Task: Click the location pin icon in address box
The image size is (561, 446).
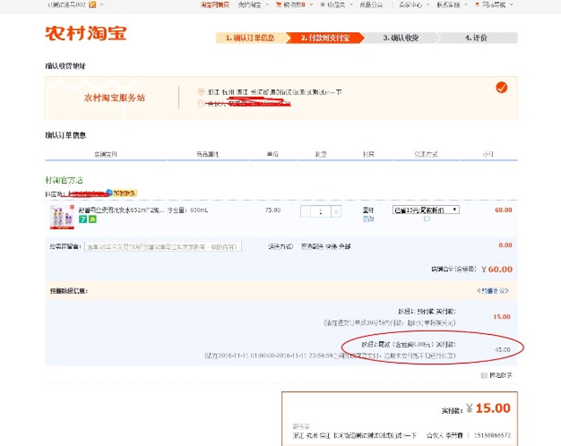Action: coord(201,92)
